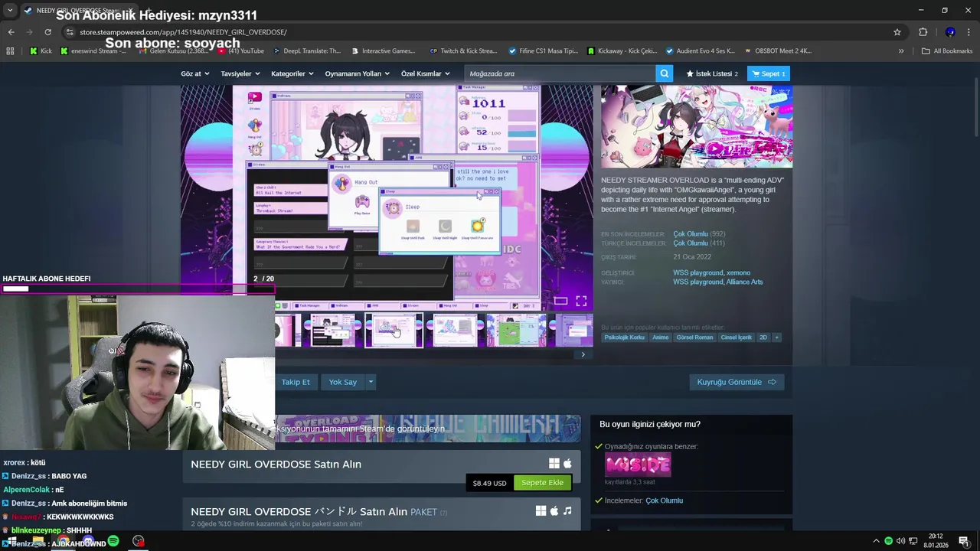The height and width of the screenshot is (551, 980).
Task: Expand the Oynamanın Yolları menu
Action: click(358, 73)
